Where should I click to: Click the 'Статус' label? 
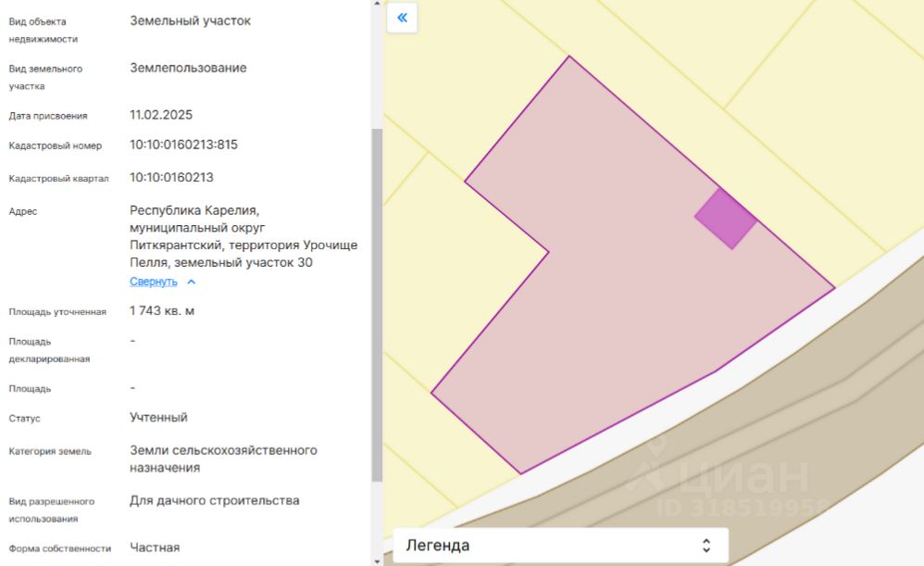click(24, 419)
